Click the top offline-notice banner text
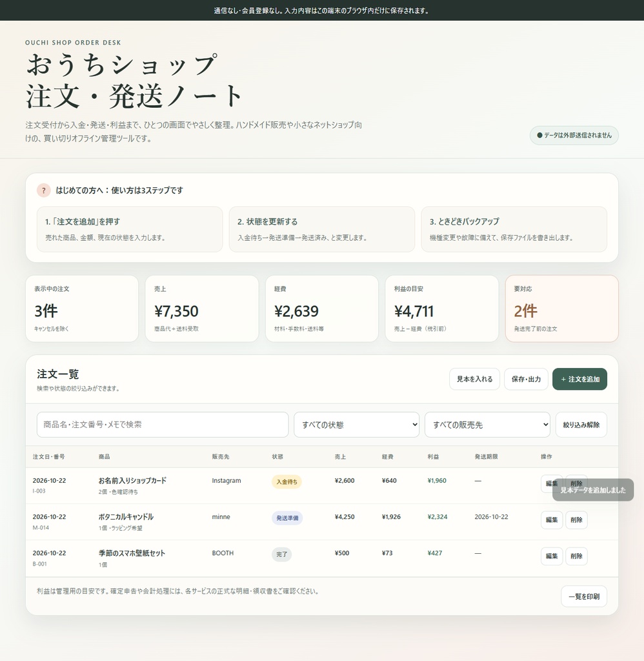 [322, 10]
